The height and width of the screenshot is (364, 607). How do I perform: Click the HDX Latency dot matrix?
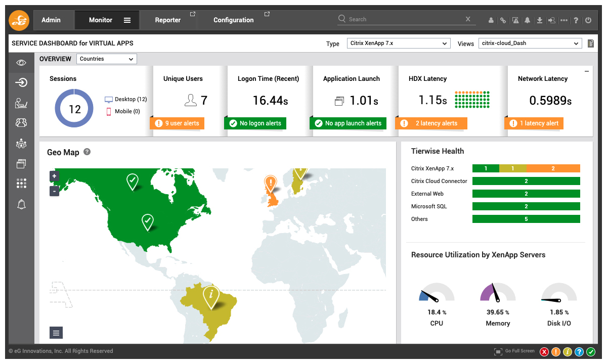point(472,100)
